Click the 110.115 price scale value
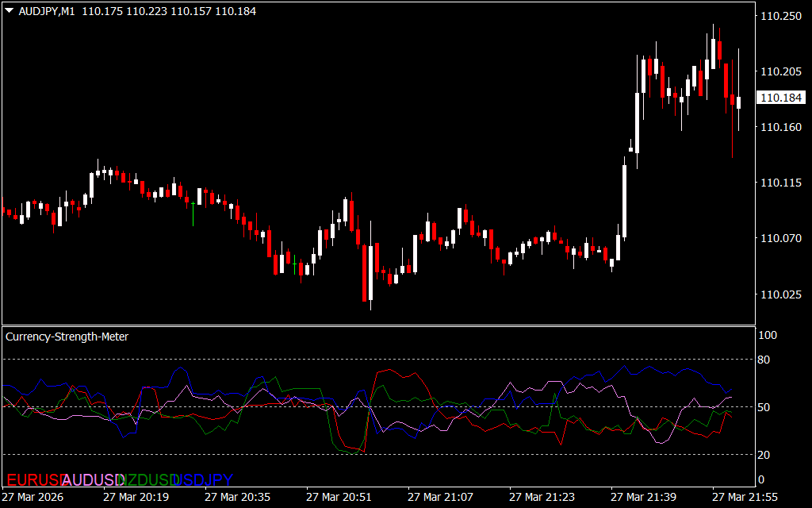Viewport: 812px width, 508px height. pos(780,183)
